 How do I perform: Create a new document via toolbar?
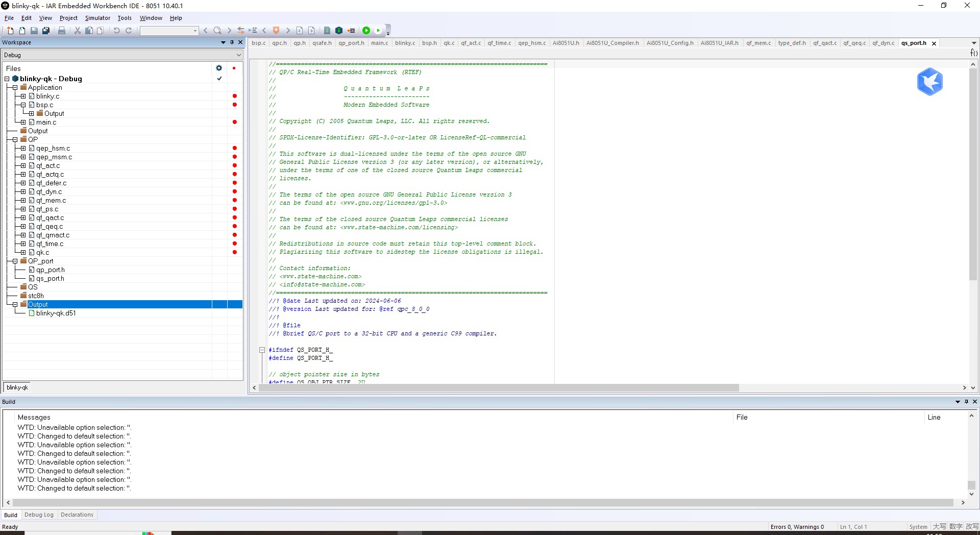coord(10,31)
